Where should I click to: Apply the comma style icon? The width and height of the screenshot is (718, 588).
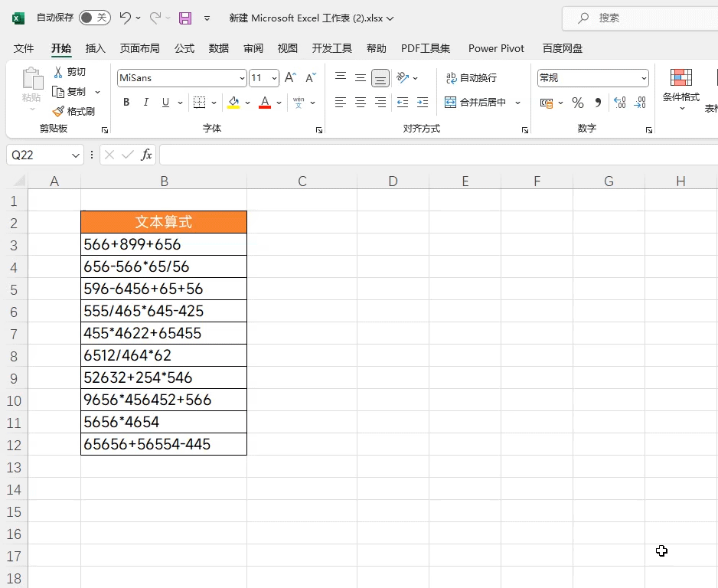pyautogui.click(x=598, y=103)
